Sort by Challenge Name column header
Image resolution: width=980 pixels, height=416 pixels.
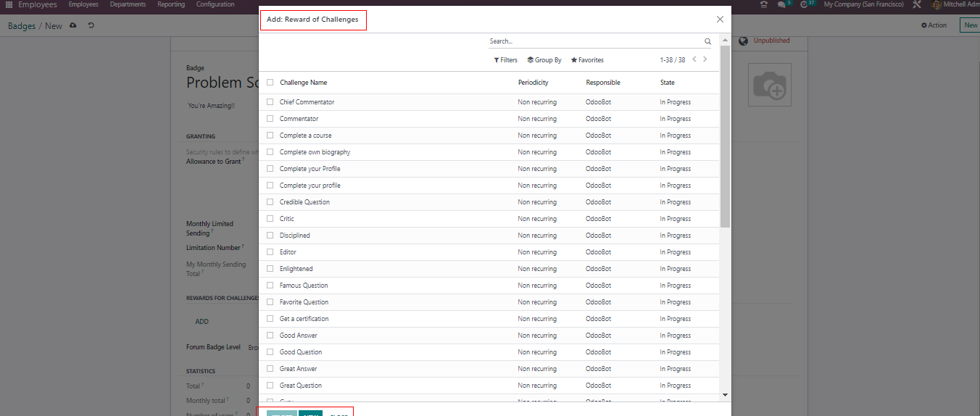coord(304,83)
